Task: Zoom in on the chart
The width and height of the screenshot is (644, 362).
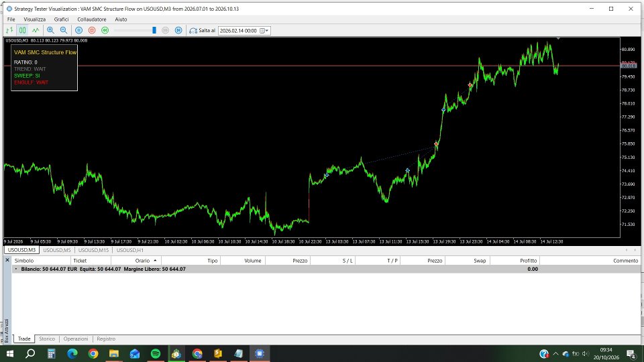Action: [x=50, y=30]
